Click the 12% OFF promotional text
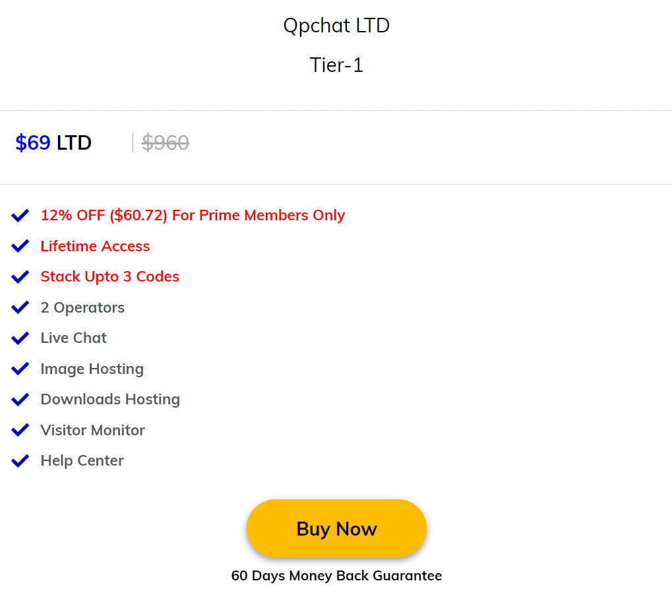The image size is (672, 616). pos(193,215)
